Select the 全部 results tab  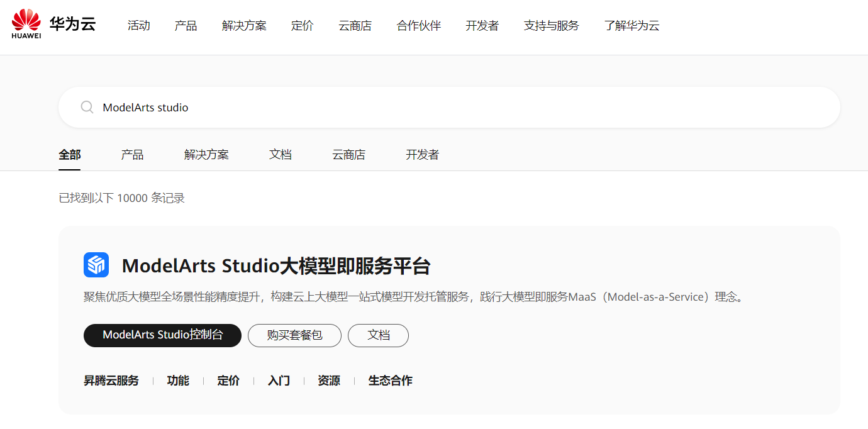coord(70,155)
